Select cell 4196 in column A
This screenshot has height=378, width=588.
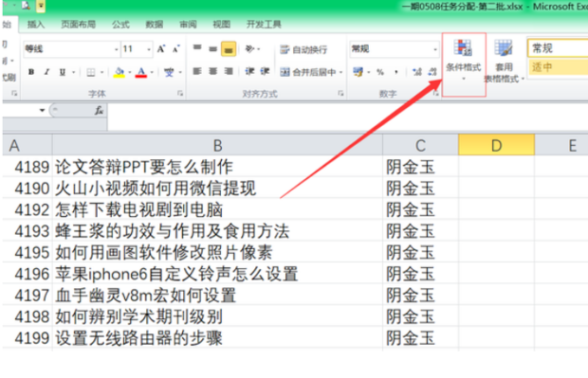pyautogui.click(x=27, y=274)
